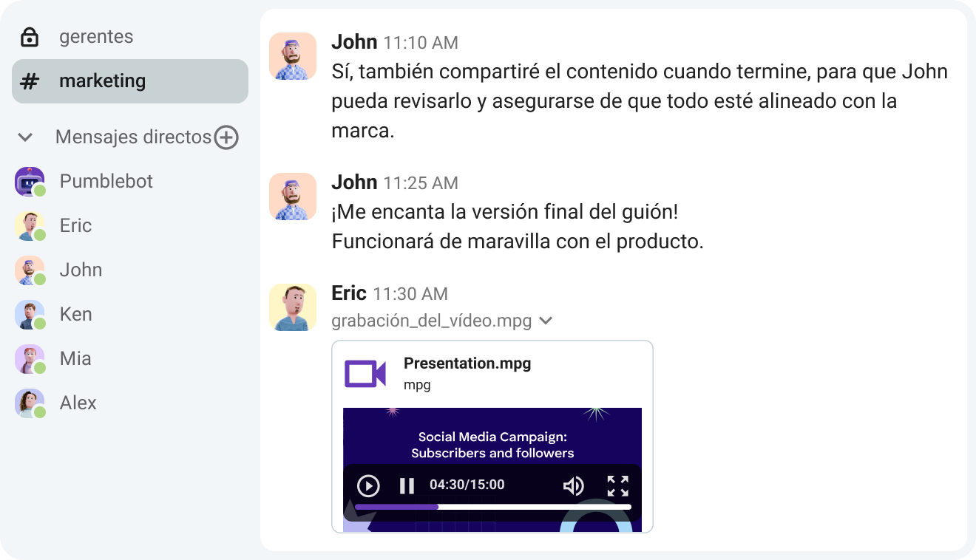
Task: Enter fullscreen mode on the video player
Action: pyautogui.click(x=618, y=485)
